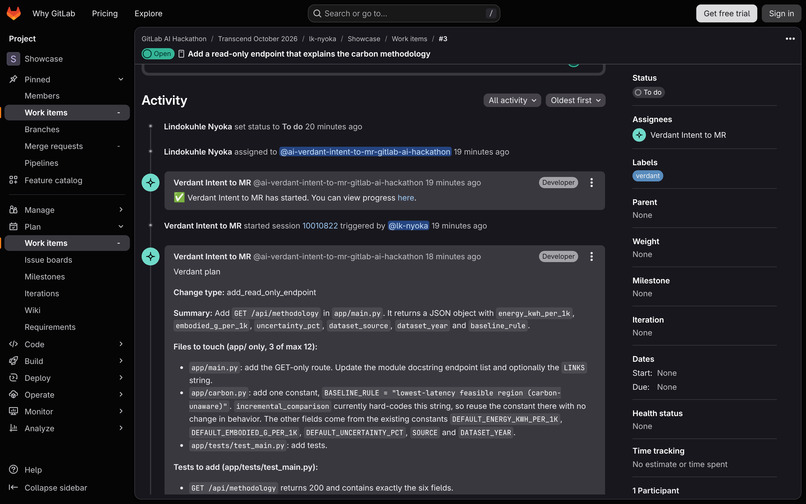The width and height of the screenshot is (806, 504).
Task: Select pinned Members in sidebar
Action: coord(42,96)
